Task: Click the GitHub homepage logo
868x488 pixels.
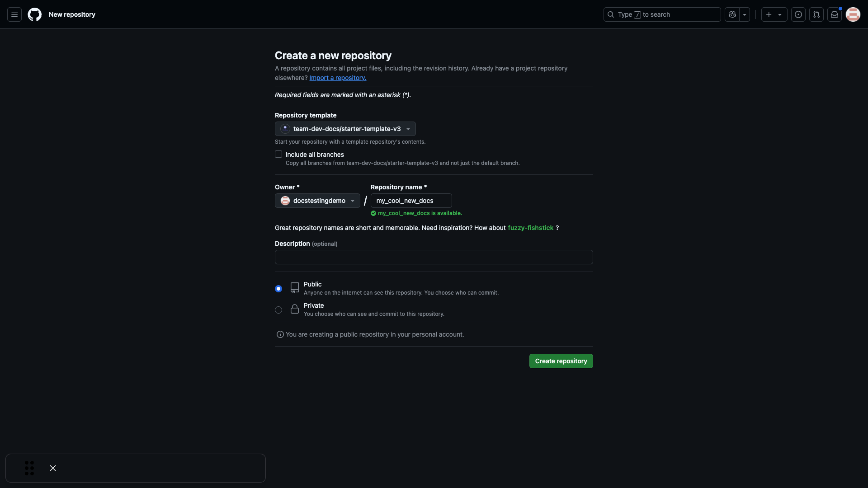Action: 35,14
